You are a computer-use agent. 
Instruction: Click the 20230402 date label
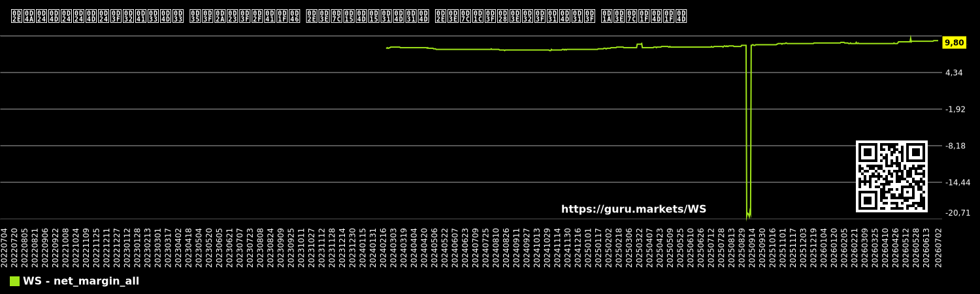178,247
